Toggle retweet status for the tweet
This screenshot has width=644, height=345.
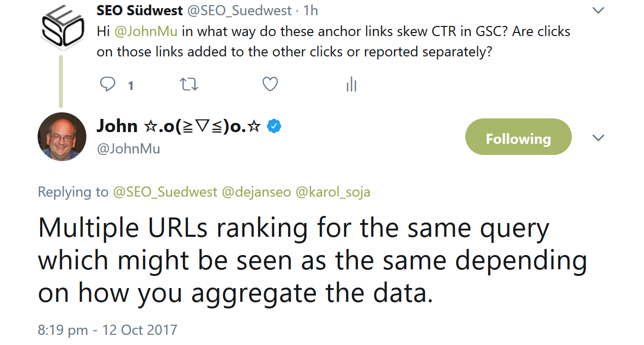pyautogui.click(x=188, y=84)
